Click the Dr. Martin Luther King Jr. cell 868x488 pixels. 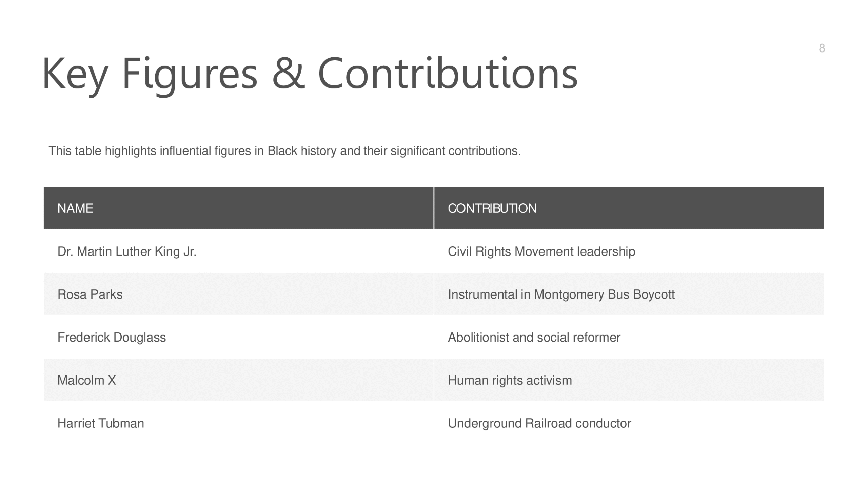point(127,251)
